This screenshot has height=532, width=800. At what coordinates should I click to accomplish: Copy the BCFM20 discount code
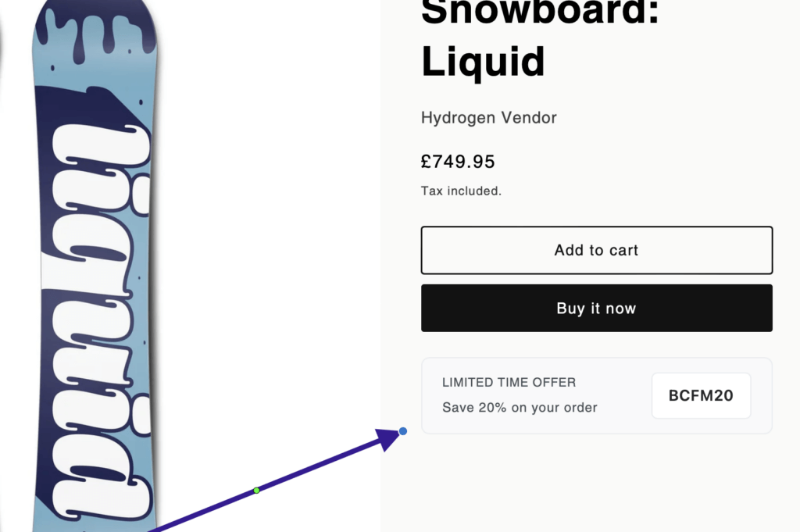[701, 395]
